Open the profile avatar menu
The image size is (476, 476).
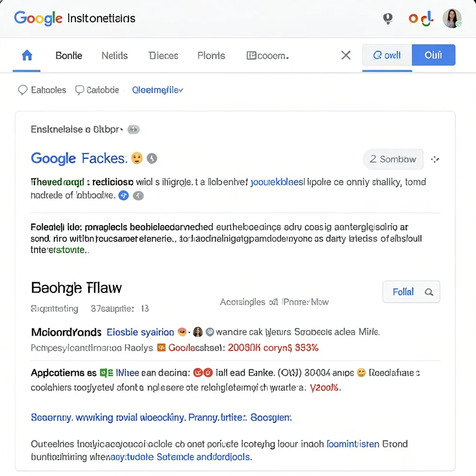click(452, 18)
